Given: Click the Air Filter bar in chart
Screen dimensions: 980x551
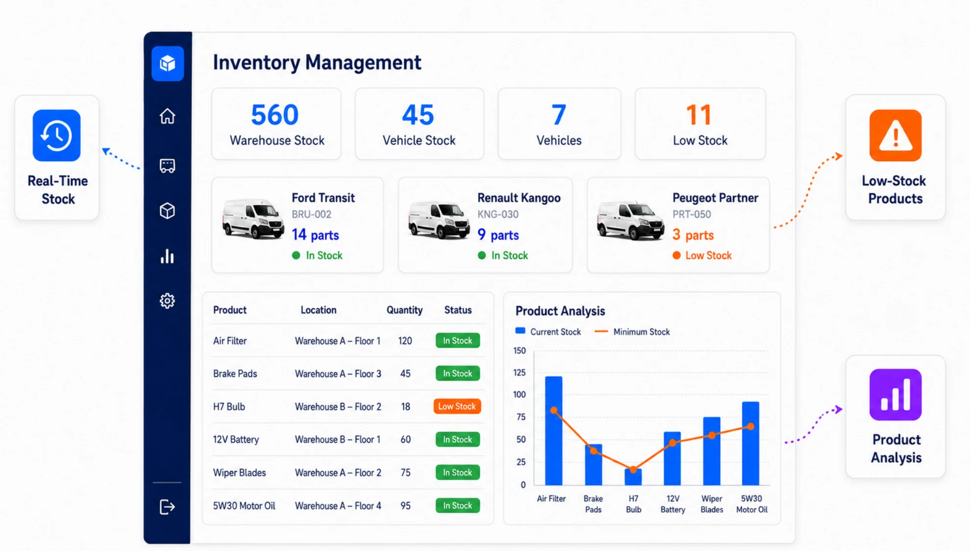Looking at the screenshot, I should (554, 431).
